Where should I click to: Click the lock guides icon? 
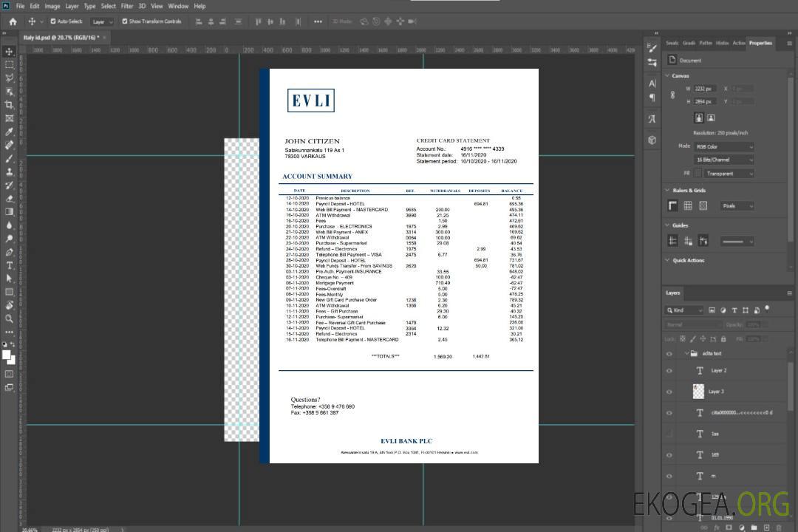[x=688, y=241]
